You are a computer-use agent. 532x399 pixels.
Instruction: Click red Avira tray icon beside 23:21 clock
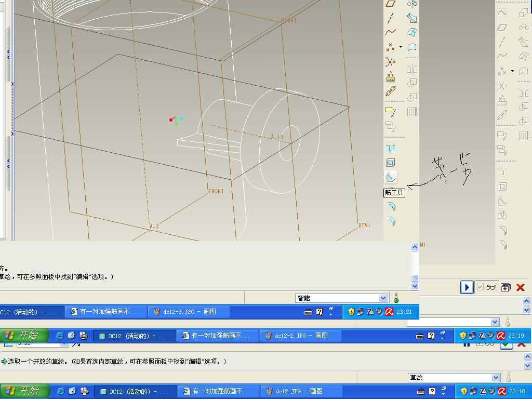click(x=389, y=312)
